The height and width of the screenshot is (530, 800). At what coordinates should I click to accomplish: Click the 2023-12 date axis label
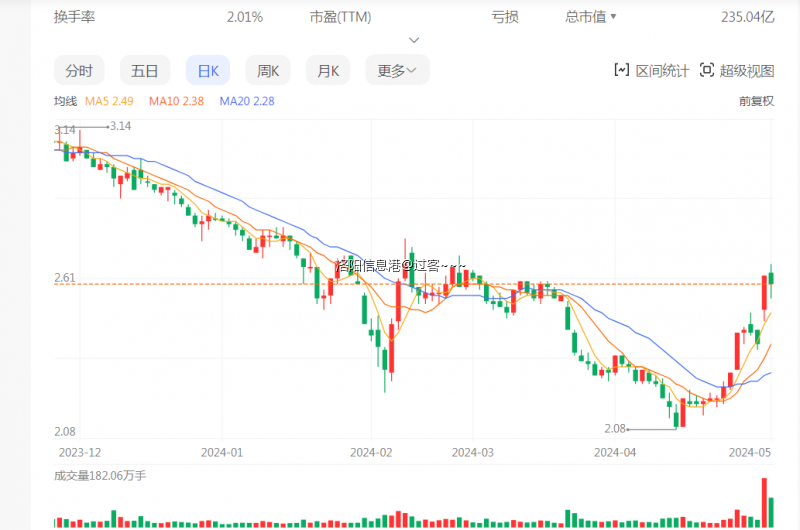click(80, 452)
